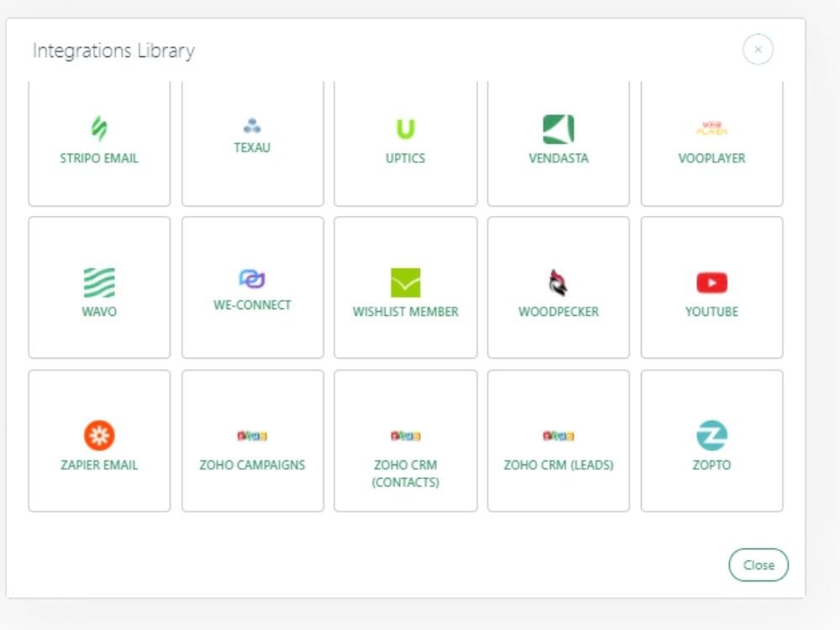840x630 pixels.
Task: Open the TEXAU integration label
Action: [x=252, y=147]
